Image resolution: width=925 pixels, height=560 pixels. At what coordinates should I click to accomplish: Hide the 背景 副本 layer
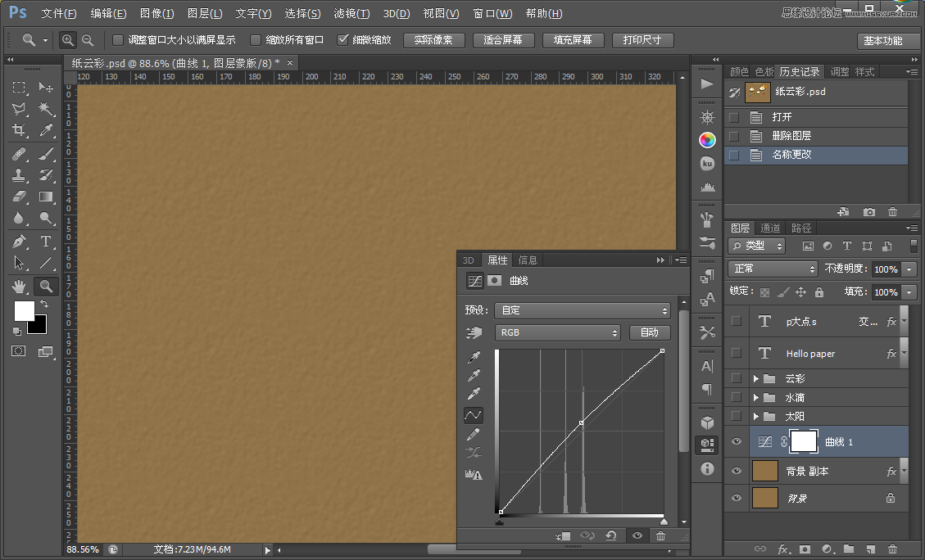point(737,471)
